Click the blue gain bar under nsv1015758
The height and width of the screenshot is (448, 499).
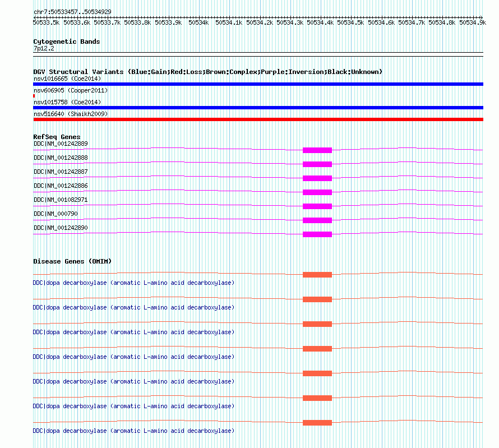point(258,108)
